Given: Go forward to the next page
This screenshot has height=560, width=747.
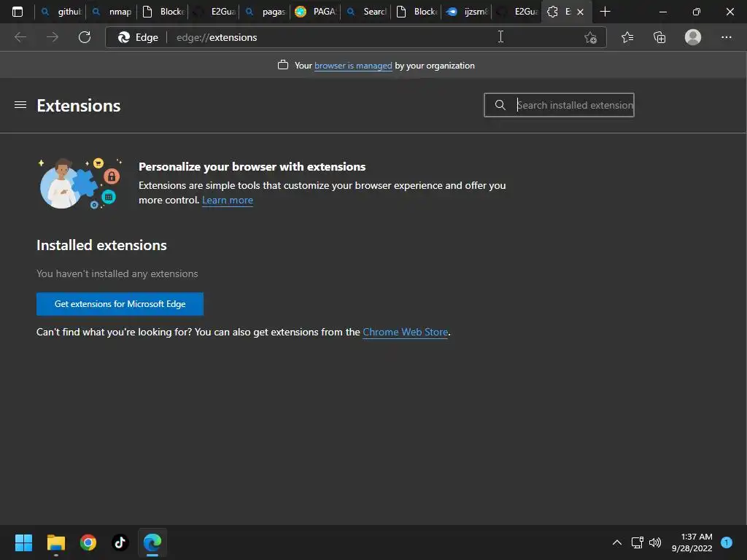Looking at the screenshot, I should click(53, 37).
